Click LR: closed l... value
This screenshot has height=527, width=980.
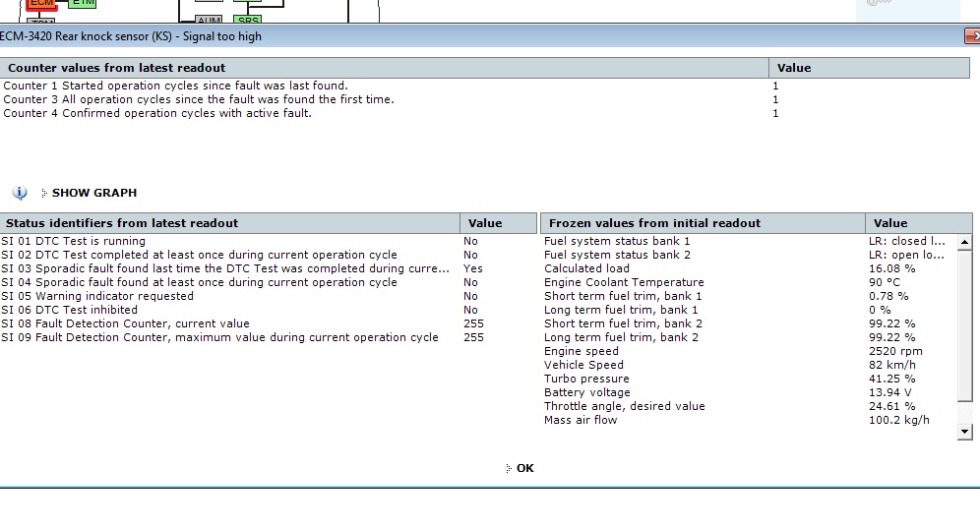(x=907, y=241)
